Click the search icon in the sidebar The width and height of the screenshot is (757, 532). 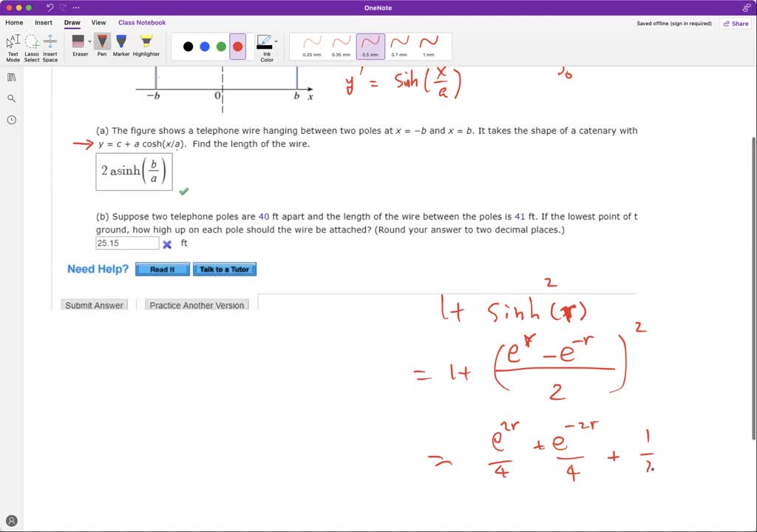coord(11,97)
